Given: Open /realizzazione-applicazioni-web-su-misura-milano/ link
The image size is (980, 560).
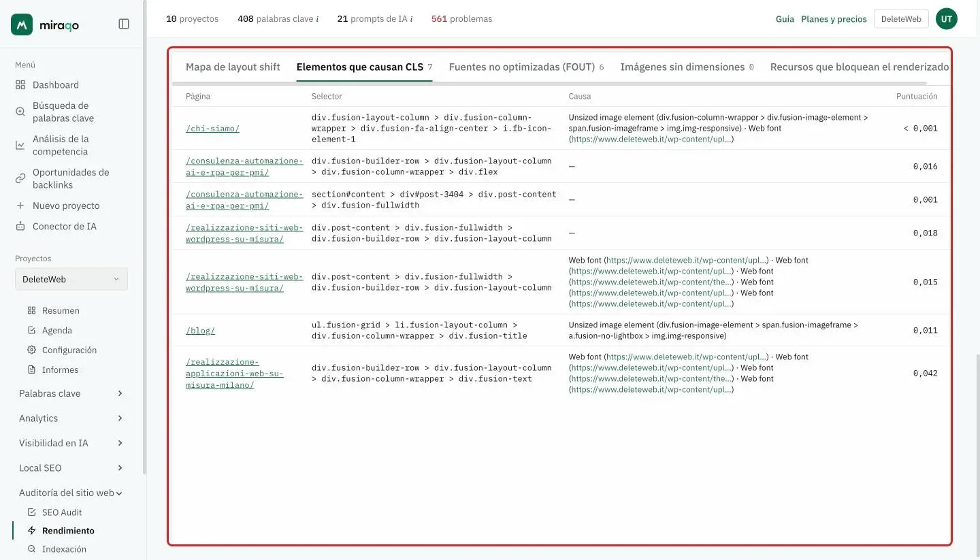Looking at the screenshot, I should pos(235,374).
